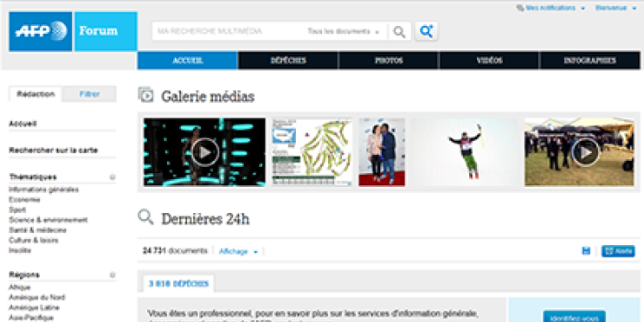Open the 3 818 DÉPÊCHES tab
This screenshot has width=644, height=322.
point(178,284)
